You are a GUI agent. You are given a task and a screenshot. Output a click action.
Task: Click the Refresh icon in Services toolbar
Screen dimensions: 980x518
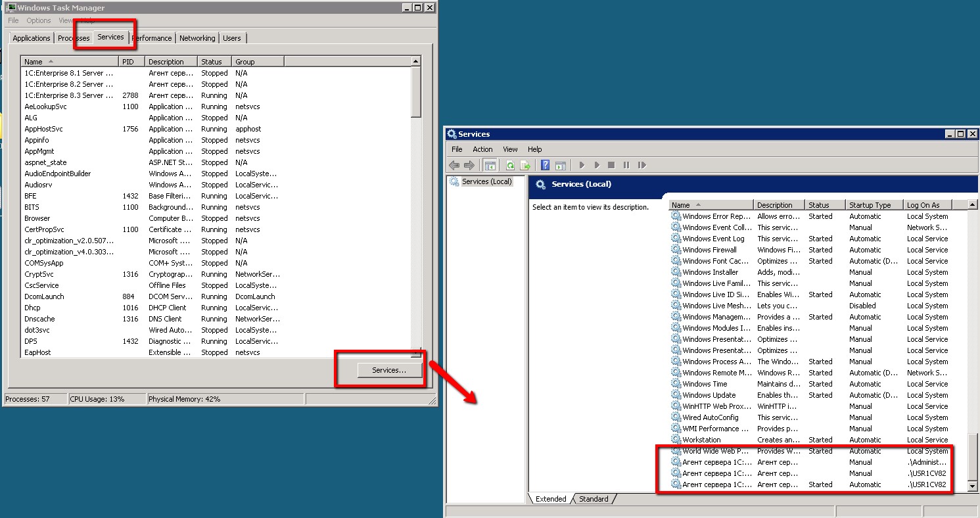tap(510, 166)
